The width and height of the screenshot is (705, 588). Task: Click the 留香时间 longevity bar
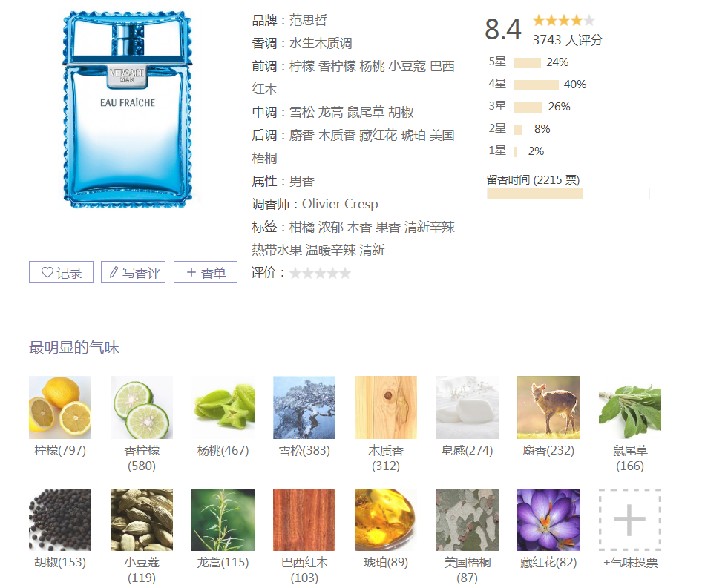tap(568, 194)
